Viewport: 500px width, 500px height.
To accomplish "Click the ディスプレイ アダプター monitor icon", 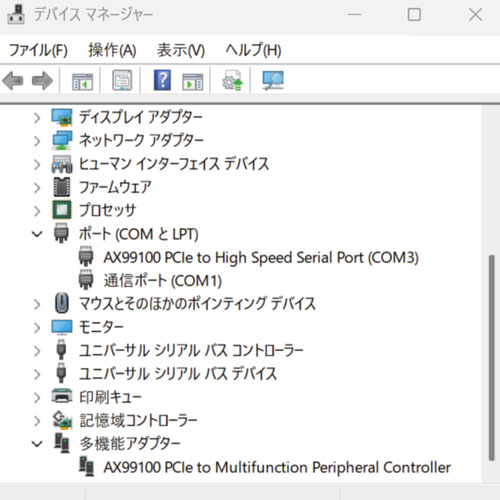I will [x=62, y=117].
